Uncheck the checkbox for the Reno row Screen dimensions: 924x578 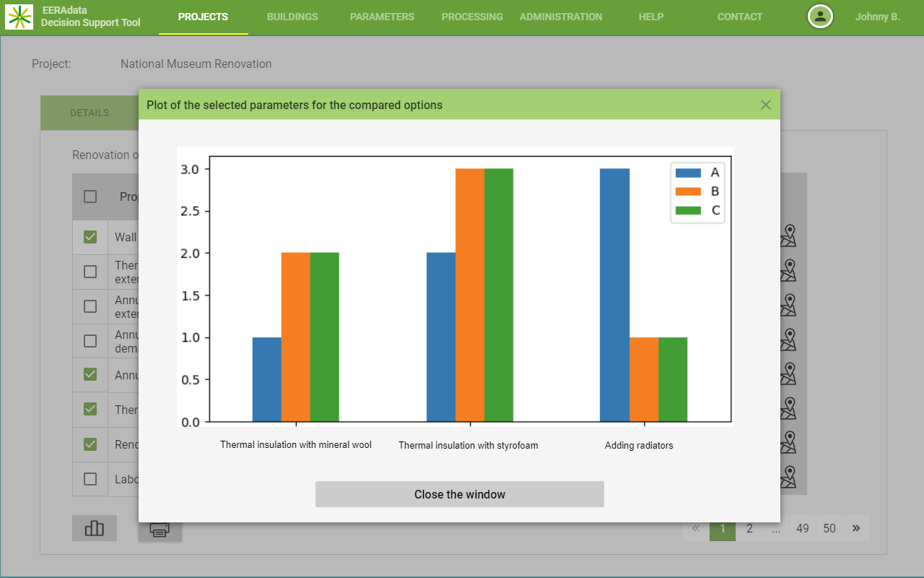point(90,444)
